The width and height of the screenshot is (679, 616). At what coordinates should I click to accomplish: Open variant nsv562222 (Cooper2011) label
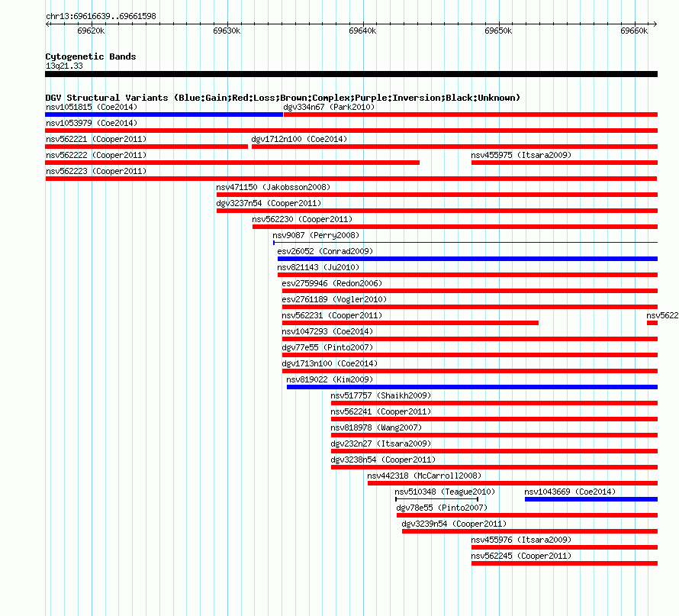(x=96, y=155)
